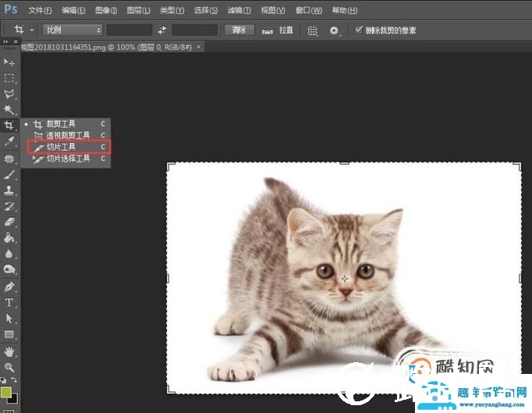Open the 文件(F) menu

(39, 11)
